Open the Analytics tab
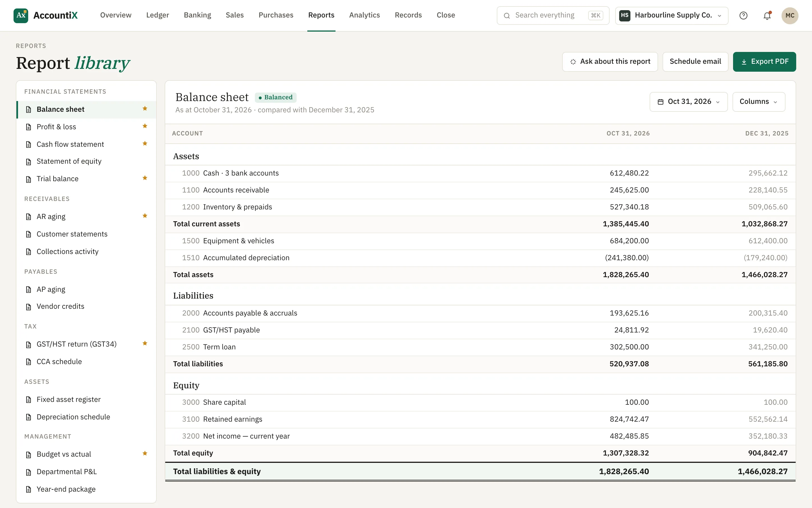The height and width of the screenshot is (508, 812). coord(364,15)
